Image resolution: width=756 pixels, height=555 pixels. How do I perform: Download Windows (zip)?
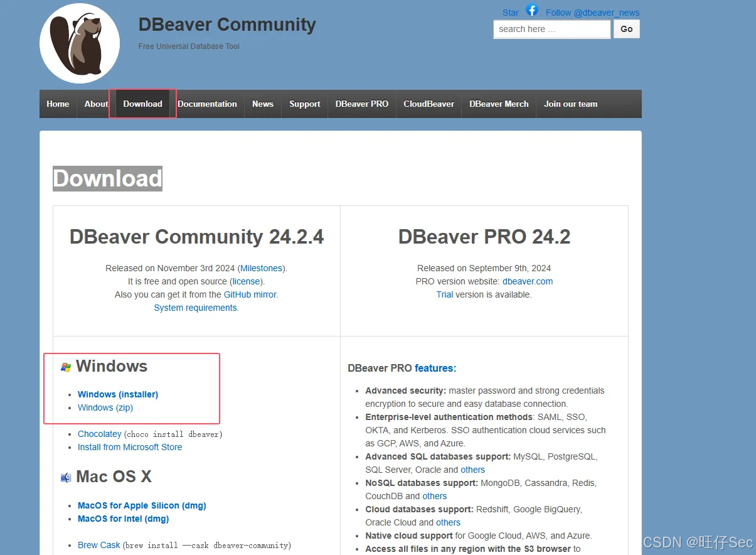click(x=105, y=407)
